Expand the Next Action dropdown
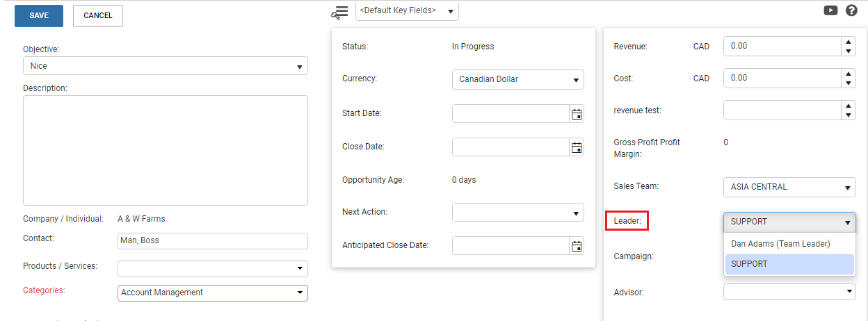The height and width of the screenshot is (321, 868). 517,213
